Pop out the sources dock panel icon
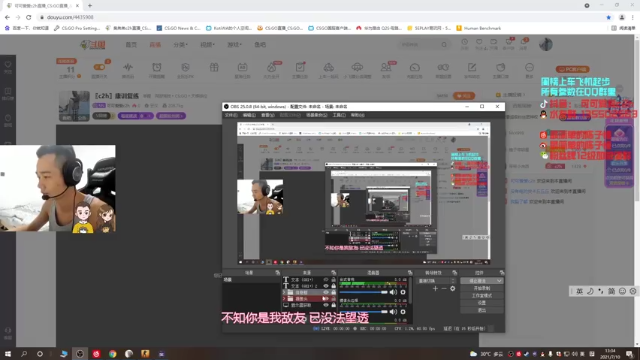Image resolution: width=640 pixels, height=360 pixels. point(333,273)
